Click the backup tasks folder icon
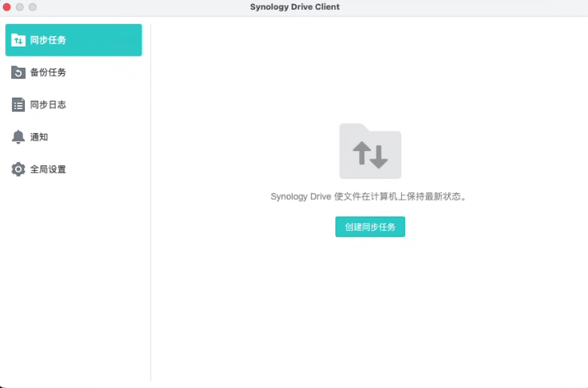588x388 pixels. [x=18, y=72]
